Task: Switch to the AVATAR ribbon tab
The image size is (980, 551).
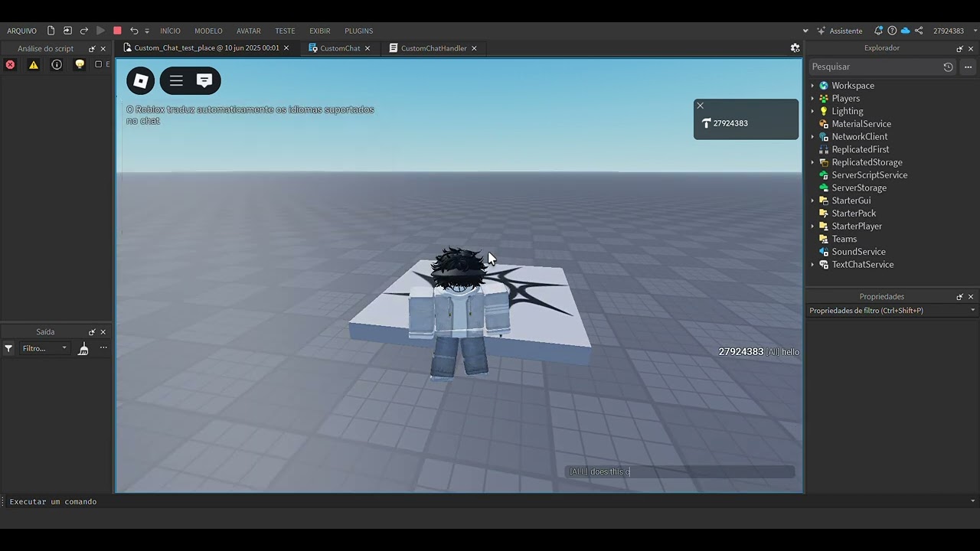Action: click(x=249, y=31)
